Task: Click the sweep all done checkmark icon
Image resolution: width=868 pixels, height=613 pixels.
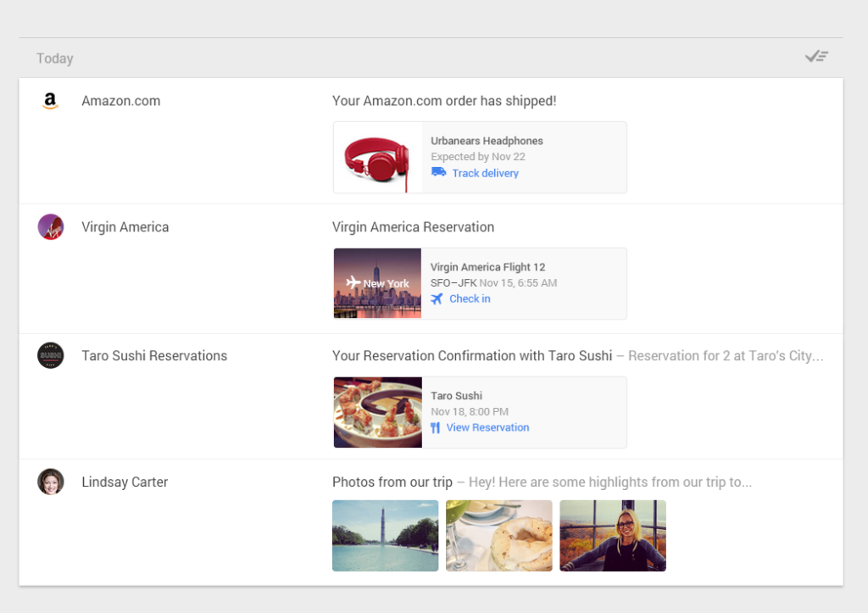Action: point(816,57)
